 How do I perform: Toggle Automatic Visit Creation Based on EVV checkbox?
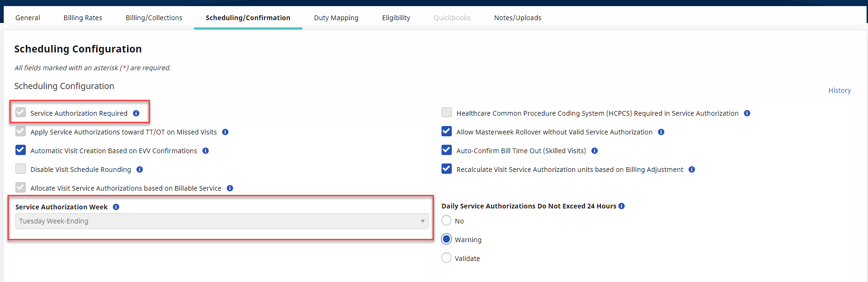click(21, 150)
